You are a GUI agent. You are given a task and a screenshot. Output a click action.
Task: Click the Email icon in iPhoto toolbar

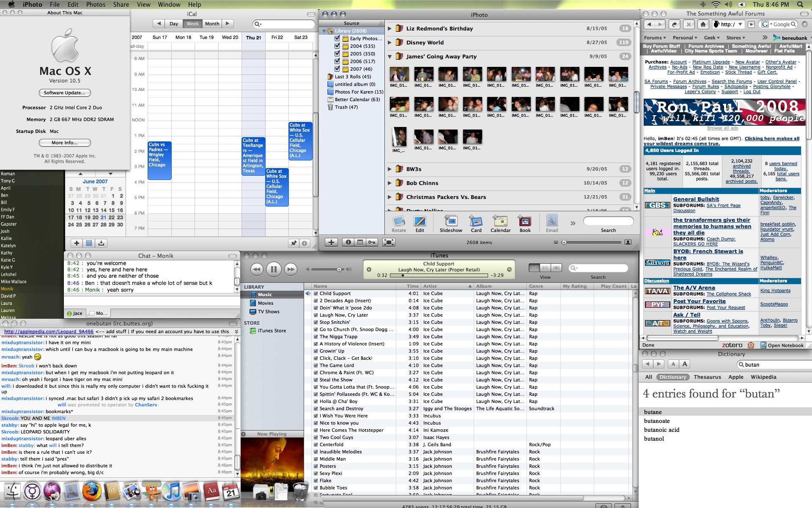(552, 224)
